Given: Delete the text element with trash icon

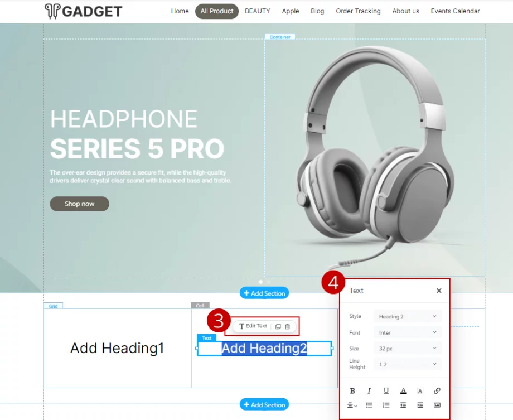Looking at the screenshot, I should point(287,326).
